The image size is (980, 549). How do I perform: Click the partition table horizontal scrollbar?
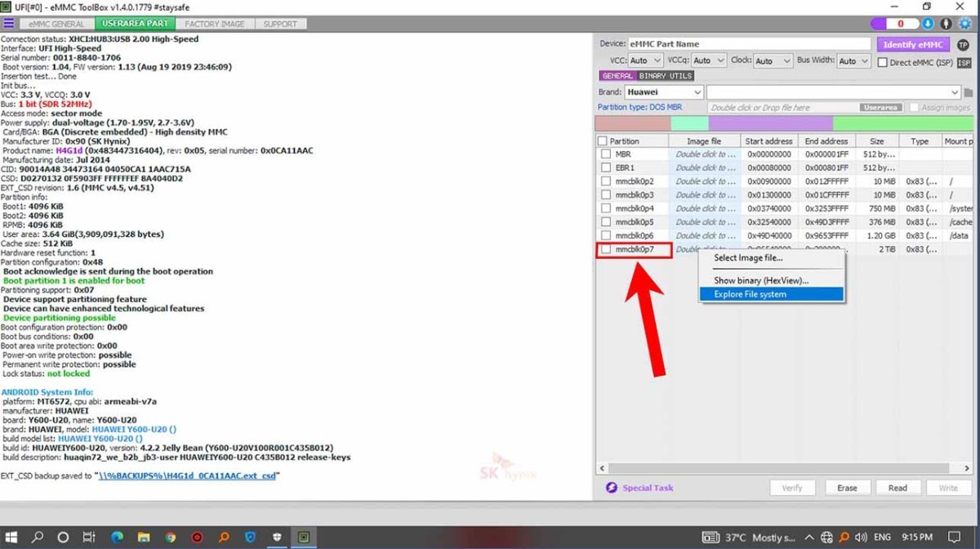(779, 468)
